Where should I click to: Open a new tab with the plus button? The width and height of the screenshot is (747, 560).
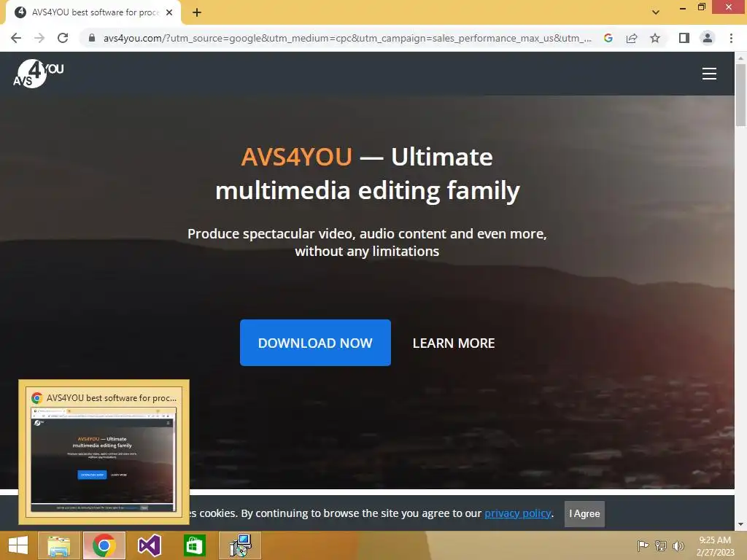(x=197, y=12)
